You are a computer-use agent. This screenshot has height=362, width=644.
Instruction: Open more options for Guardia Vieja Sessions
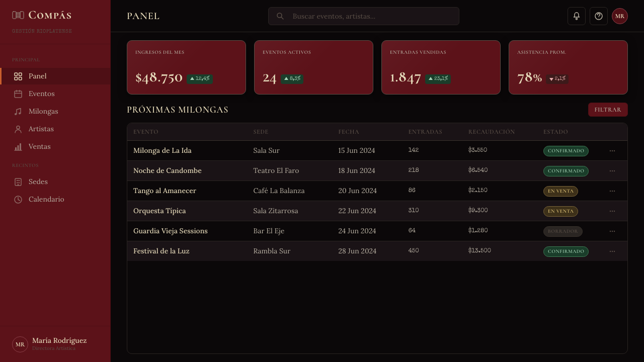pos(612,231)
